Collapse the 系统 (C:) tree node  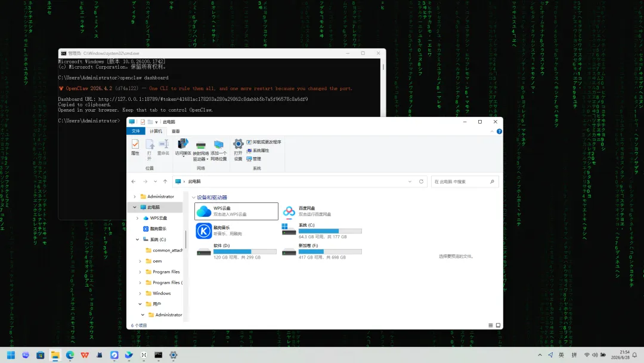[137, 239]
